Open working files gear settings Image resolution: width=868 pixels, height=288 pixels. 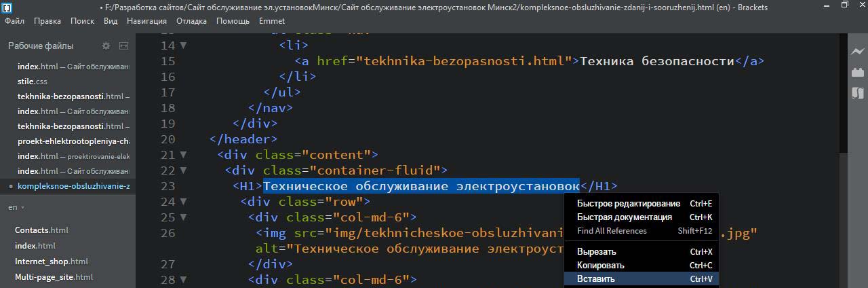click(x=106, y=46)
